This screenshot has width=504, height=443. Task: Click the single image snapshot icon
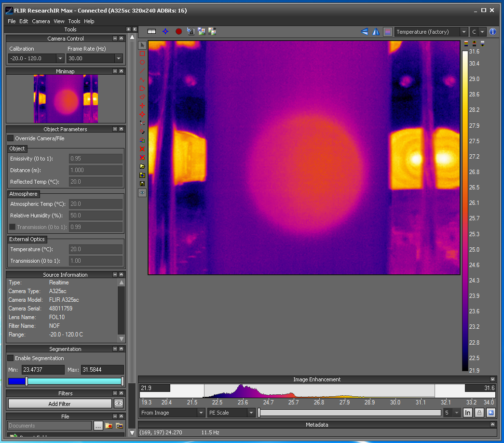coord(202,31)
